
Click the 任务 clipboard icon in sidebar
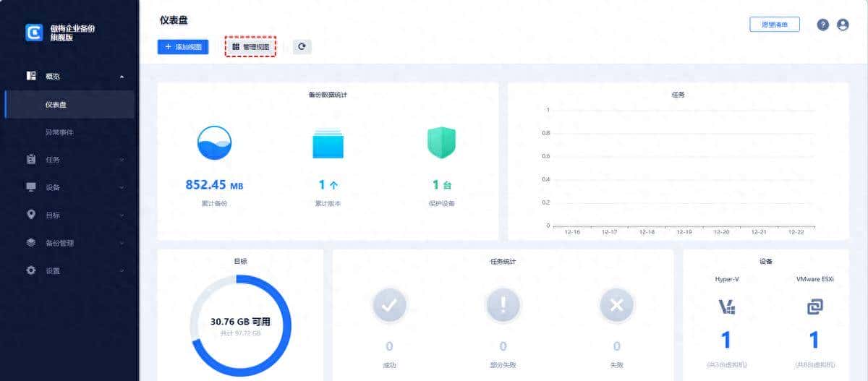click(x=31, y=159)
